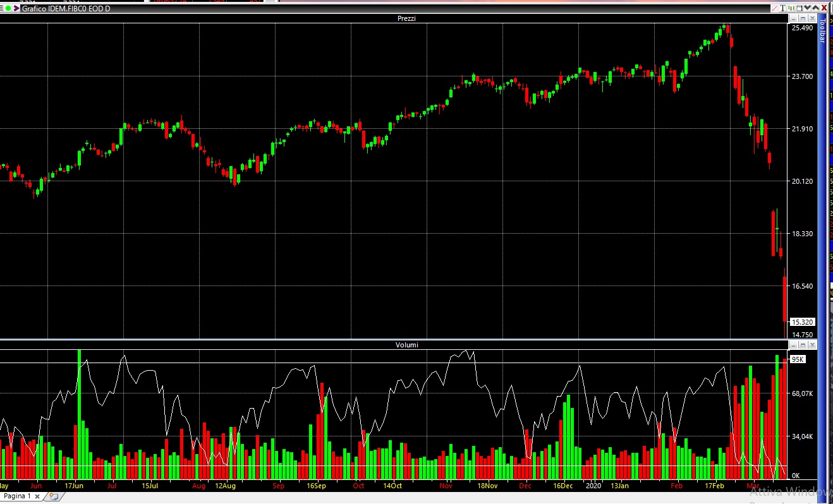Click the 0K volume axis label

coord(796,476)
